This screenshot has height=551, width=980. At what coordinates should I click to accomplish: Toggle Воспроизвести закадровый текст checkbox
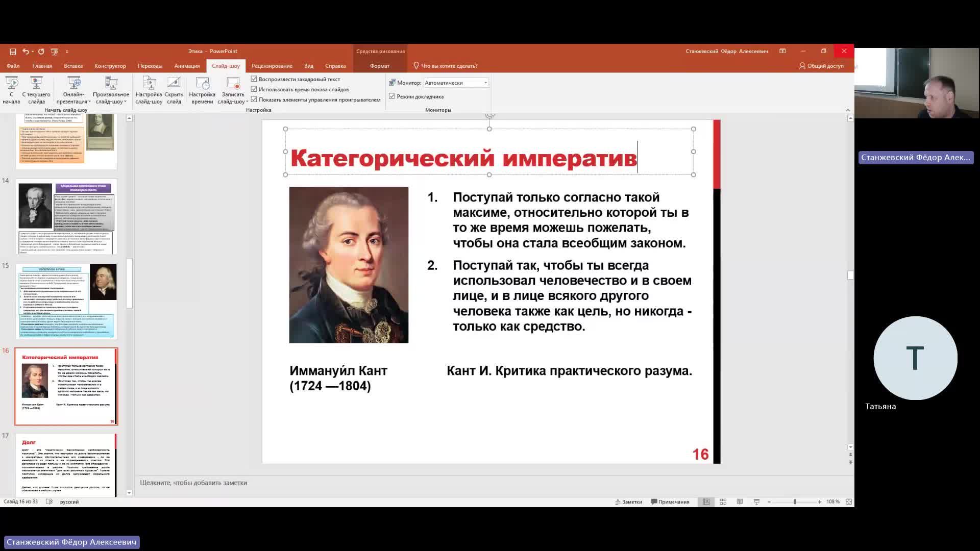point(254,79)
